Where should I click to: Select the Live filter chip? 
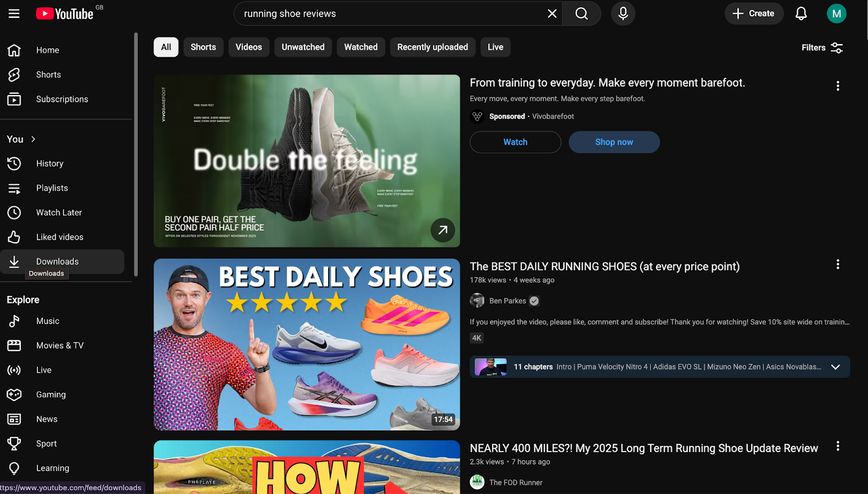tap(495, 47)
